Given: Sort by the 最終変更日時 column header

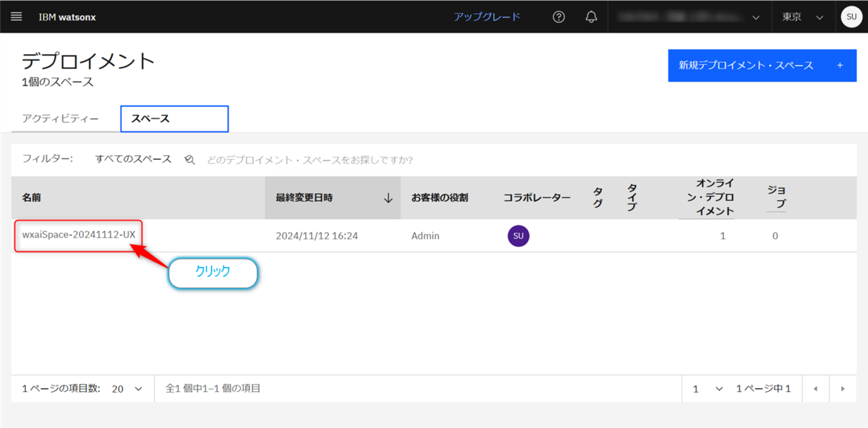Looking at the screenshot, I should [333, 197].
